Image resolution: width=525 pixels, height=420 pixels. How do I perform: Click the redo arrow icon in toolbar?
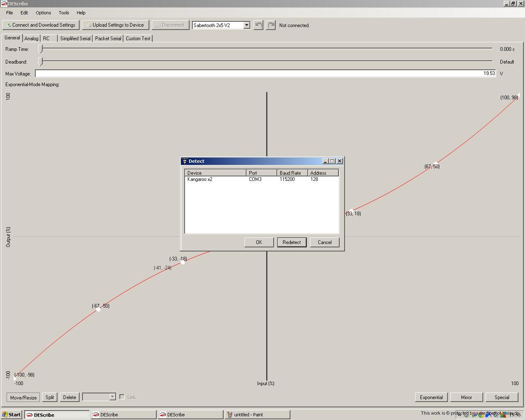click(x=271, y=25)
